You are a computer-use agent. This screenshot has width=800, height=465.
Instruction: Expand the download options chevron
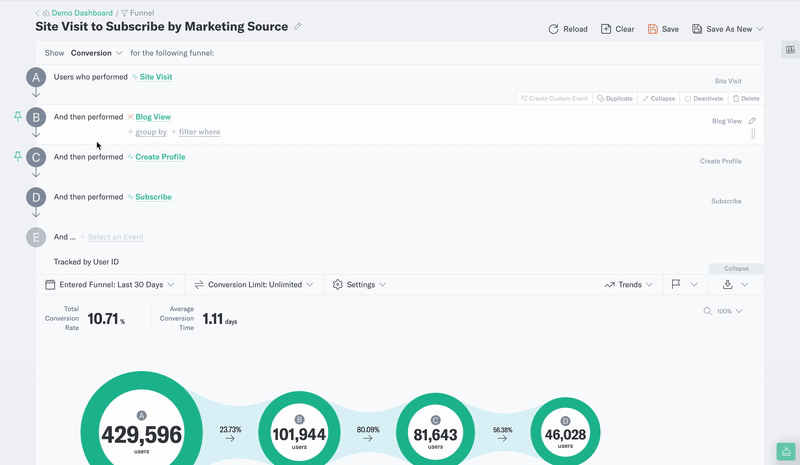point(745,285)
